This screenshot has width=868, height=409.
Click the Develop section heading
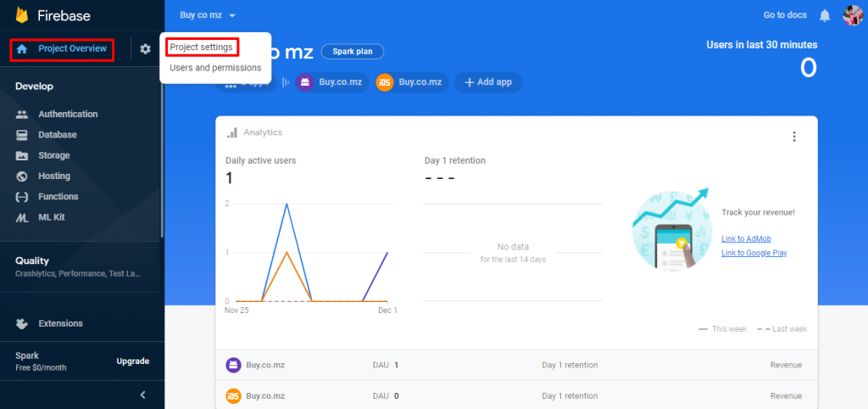(34, 87)
